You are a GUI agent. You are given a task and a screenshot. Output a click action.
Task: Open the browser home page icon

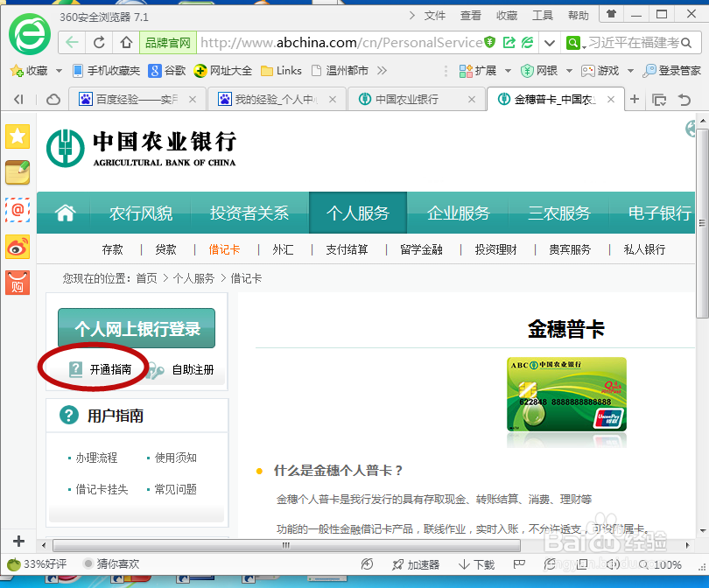tap(126, 43)
